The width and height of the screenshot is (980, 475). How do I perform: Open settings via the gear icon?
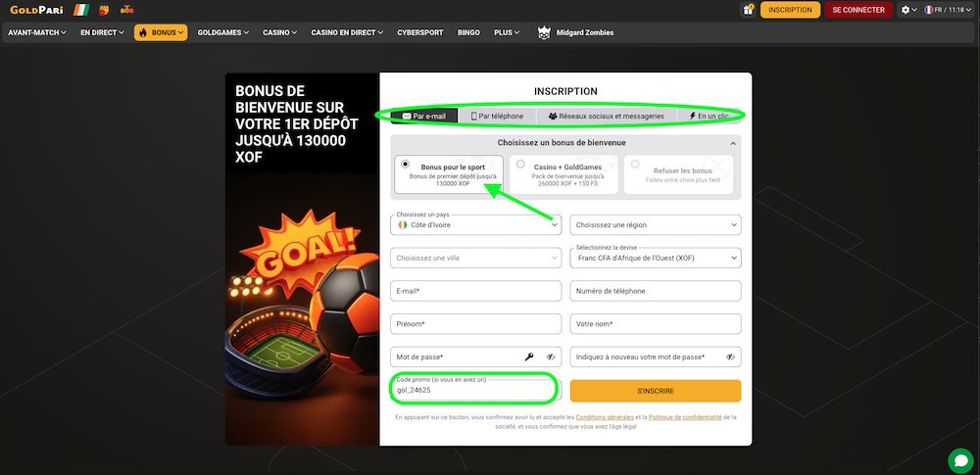[906, 10]
